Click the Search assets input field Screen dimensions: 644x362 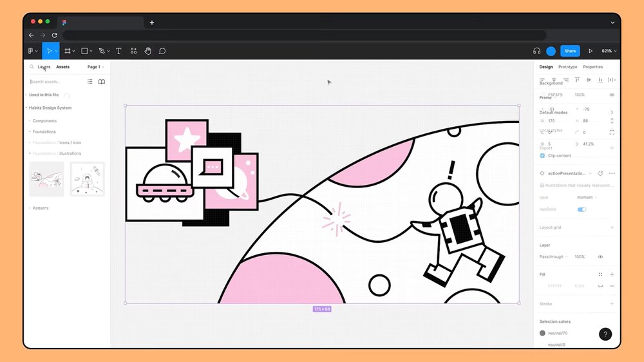point(55,82)
